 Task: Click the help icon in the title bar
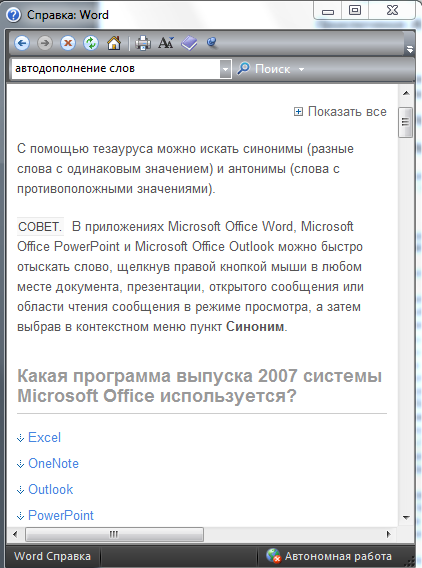pyautogui.click(x=13, y=15)
